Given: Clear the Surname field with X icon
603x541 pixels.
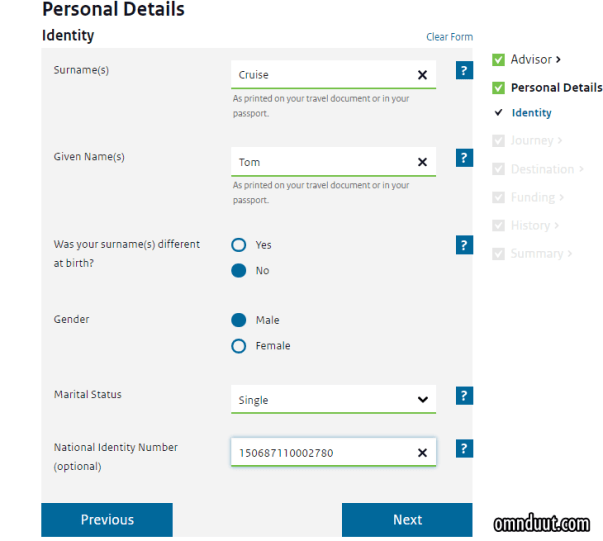Looking at the screenshot, I should coord(422,75).
